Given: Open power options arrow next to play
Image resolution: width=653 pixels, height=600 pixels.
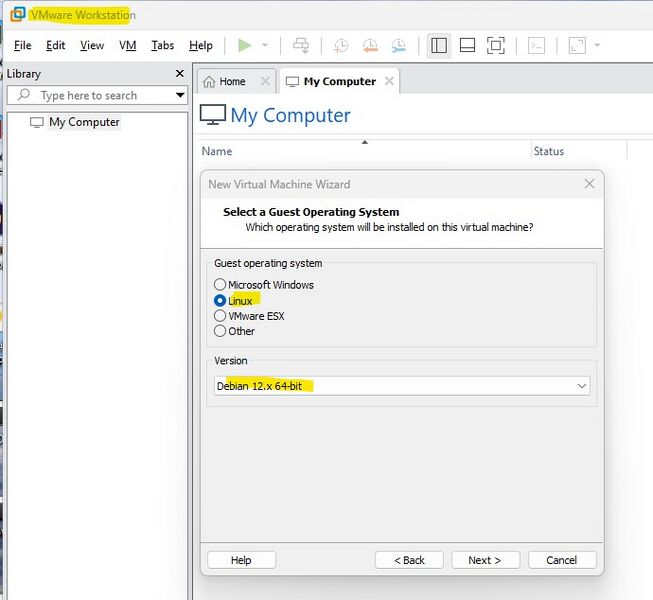Looking at the screenshot, I should [x=265, y=45].
